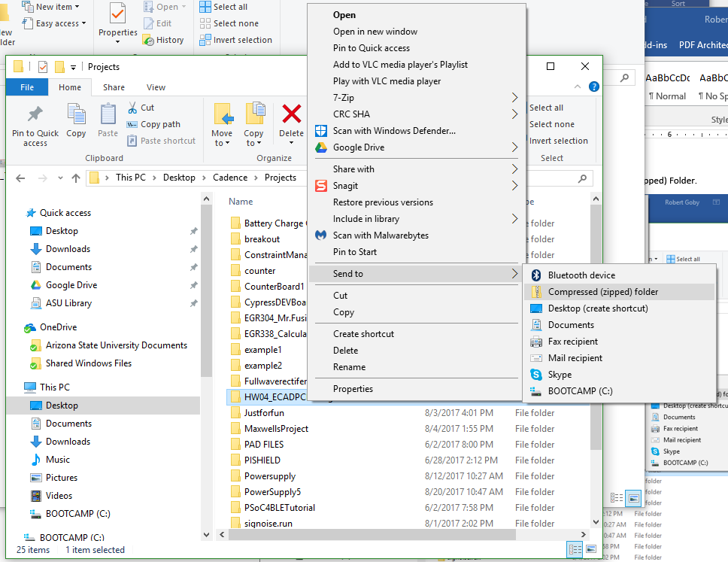Screen dimensions: 728x562
Task: Open the File tab
Action: point(27,87)
